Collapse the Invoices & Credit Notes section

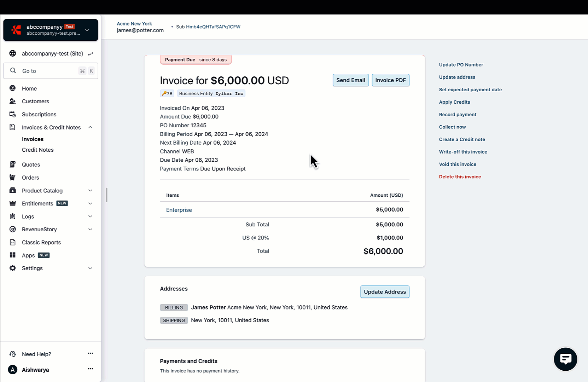(x=90, y=127)
